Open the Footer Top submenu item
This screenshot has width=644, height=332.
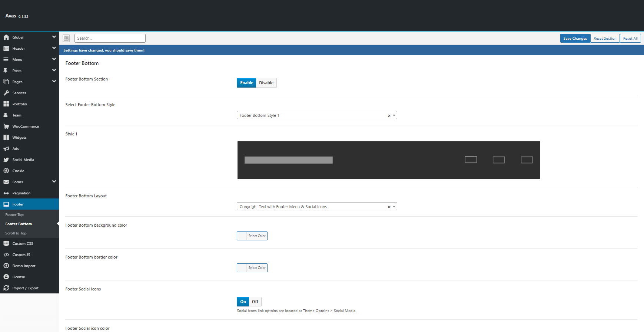click(x=14, y=215)
